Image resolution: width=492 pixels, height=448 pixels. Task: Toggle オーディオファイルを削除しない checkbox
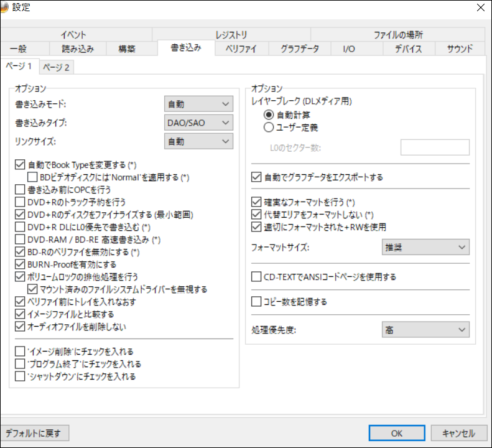[x=20, y=327]
